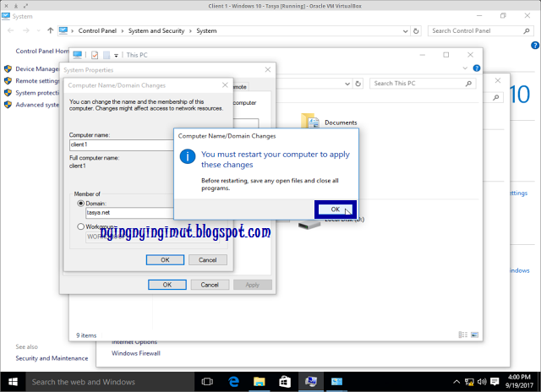This screenshot has width=541, height=392.
Task: Click the Advanced system settings shield icon
Action: click(x=8, y=105)
